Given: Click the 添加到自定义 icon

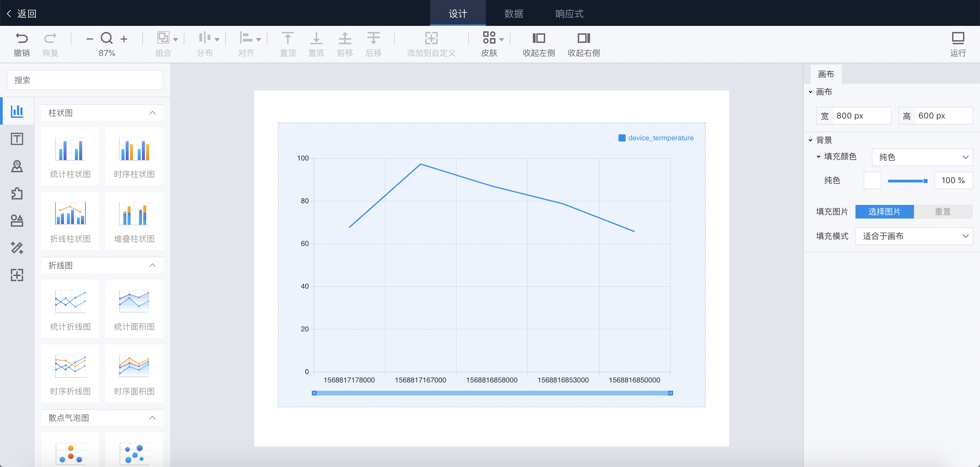Looking at the screenshot, I should coord(431,38).
